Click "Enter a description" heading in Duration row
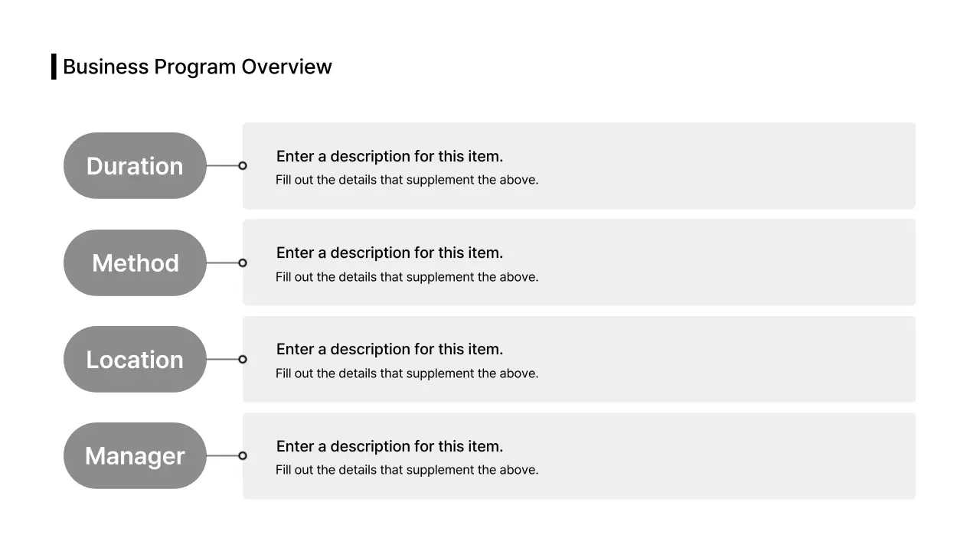This screenshot has height=551, width=980. point(390,156)
